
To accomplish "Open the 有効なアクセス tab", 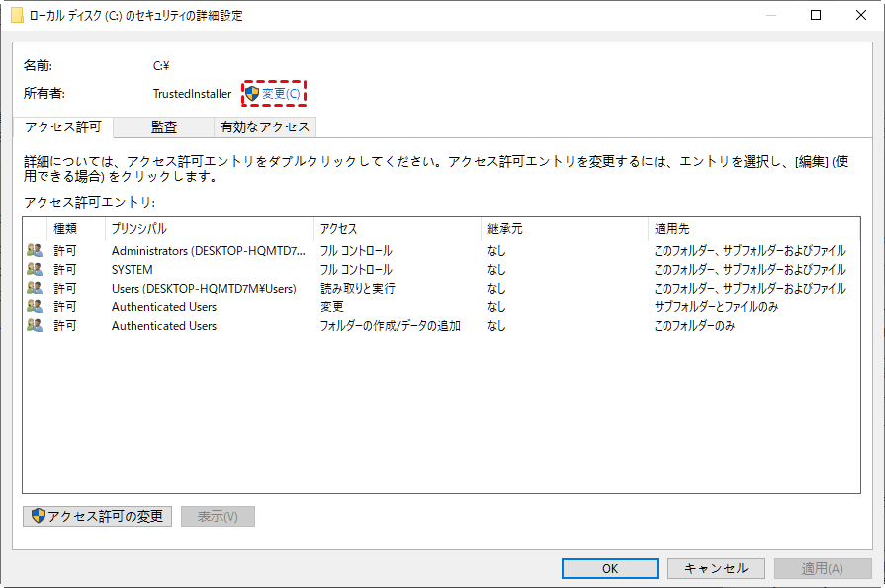I will coord(265,127).
